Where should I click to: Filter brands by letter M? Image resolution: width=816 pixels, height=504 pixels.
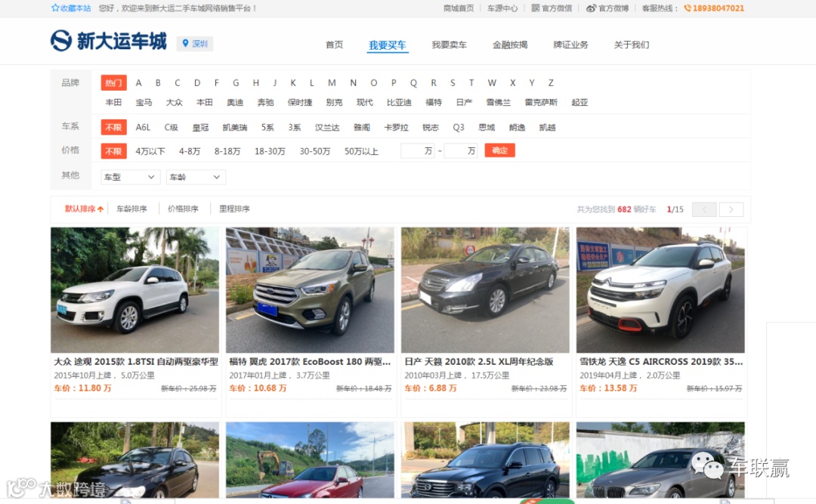coord(332,83)
